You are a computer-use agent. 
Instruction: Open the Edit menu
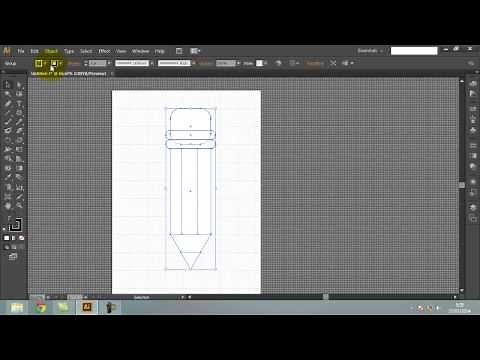[x=35, y=51]
